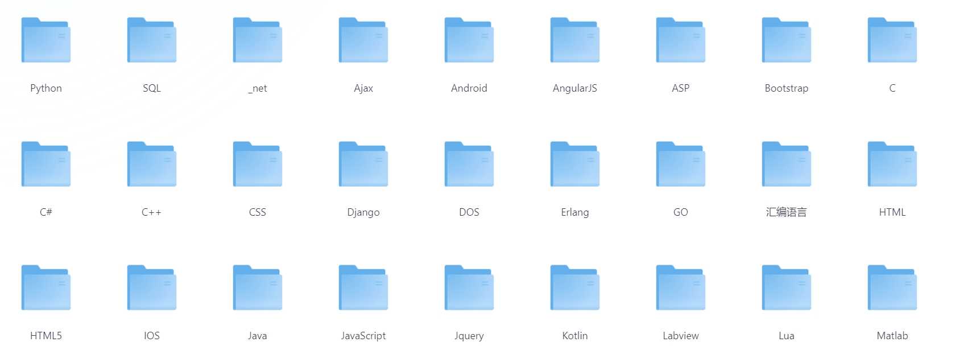Select the Erlang folder icon
The image size is (980, 350).
575,164
